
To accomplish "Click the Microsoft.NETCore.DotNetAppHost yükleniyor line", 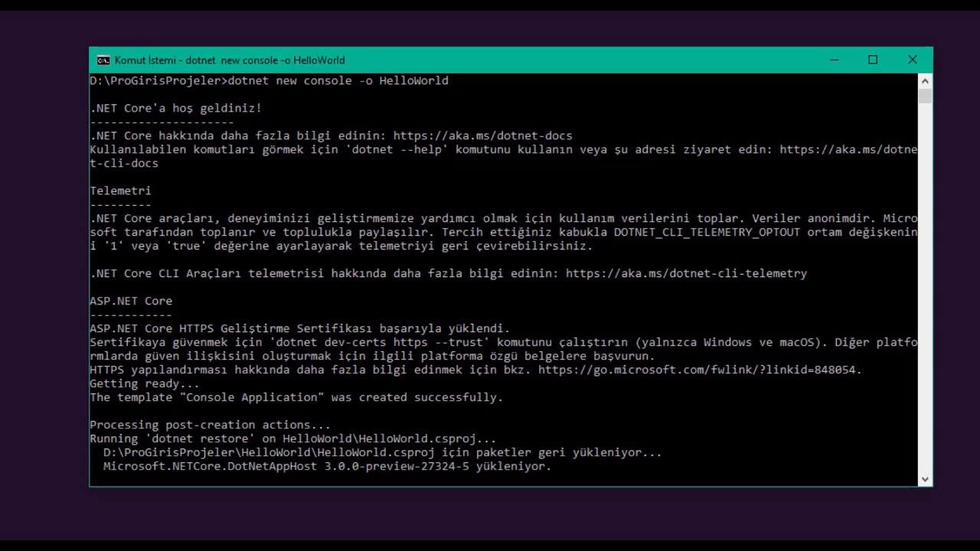I will (327, 466).
